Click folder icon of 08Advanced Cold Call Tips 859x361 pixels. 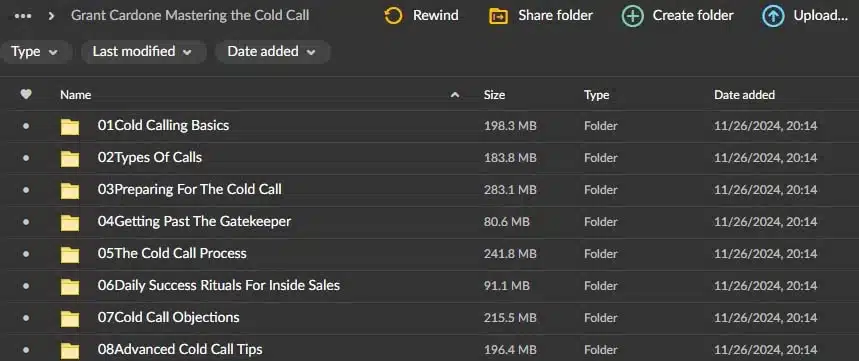(x=70, y=350)
